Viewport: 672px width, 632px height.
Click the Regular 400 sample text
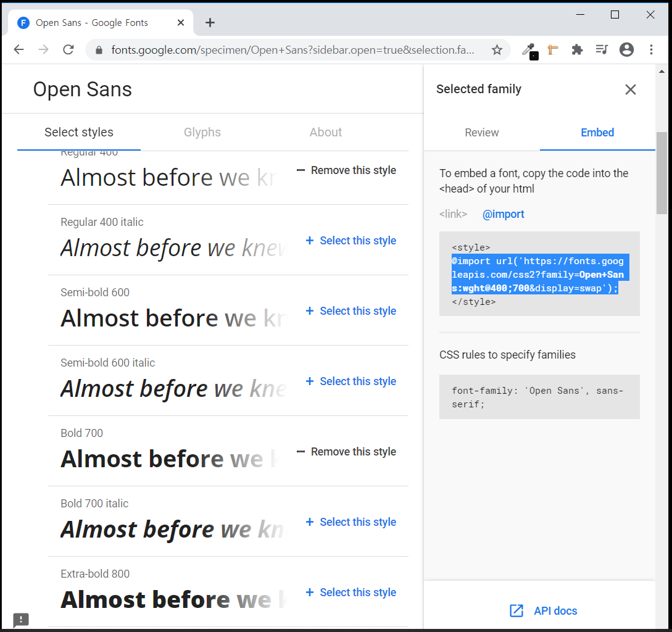168,178
